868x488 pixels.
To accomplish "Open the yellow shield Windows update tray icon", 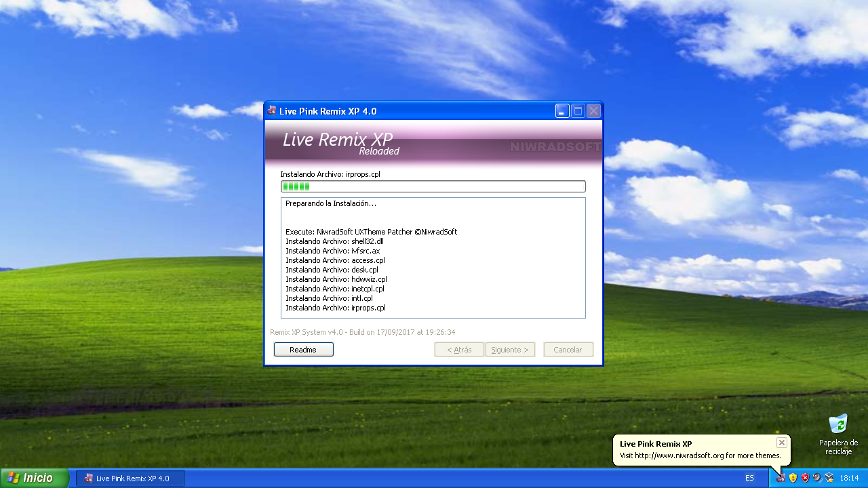I will tap(793, 478).
